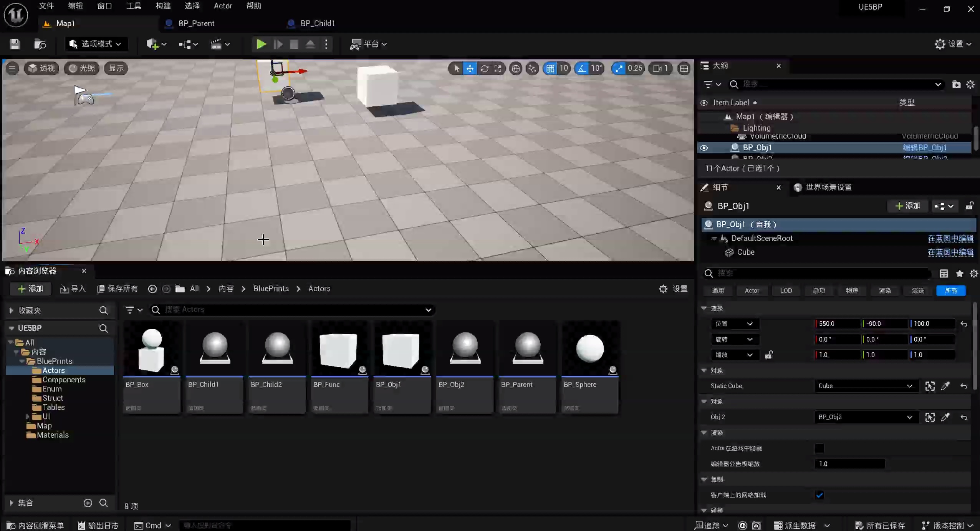Switch to the BP_Parent tab
The width and height of the screenshot is (980, 531).
click(x=196, y=23)
